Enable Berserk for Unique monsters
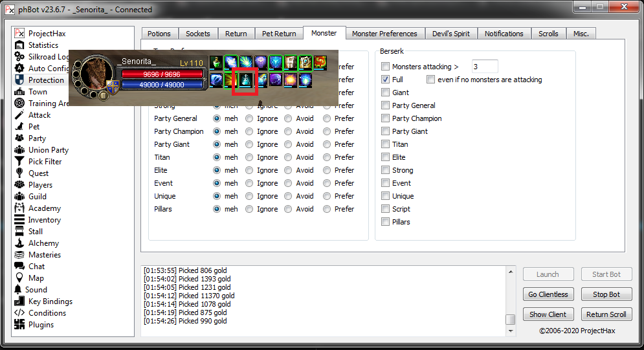The width and height of the screenshot is (644, 350). click(x=386, y=196)
